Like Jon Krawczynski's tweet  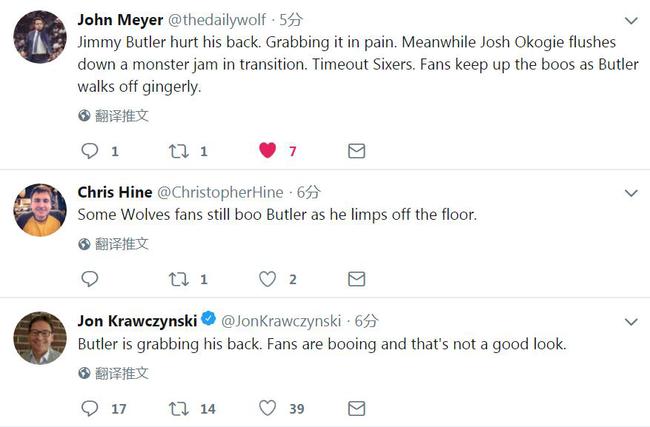pos(267,408)
